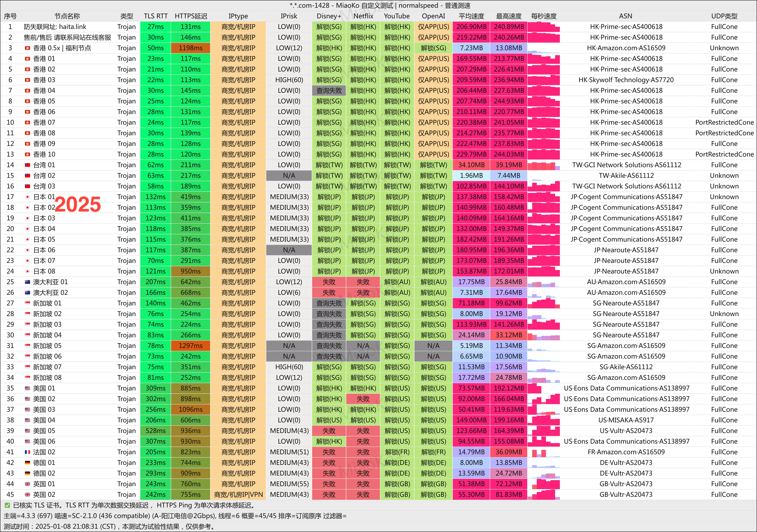Click the 每秒速度 graph for 美国 01
The height and width of the screenshot is (532, 757).
[x=543, y=388]
